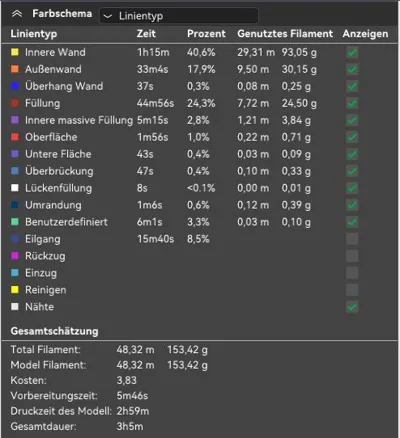Enable Rückzug visibility checkbox
The width and height of the screenshot is (400, 438).
pos(352,256)
